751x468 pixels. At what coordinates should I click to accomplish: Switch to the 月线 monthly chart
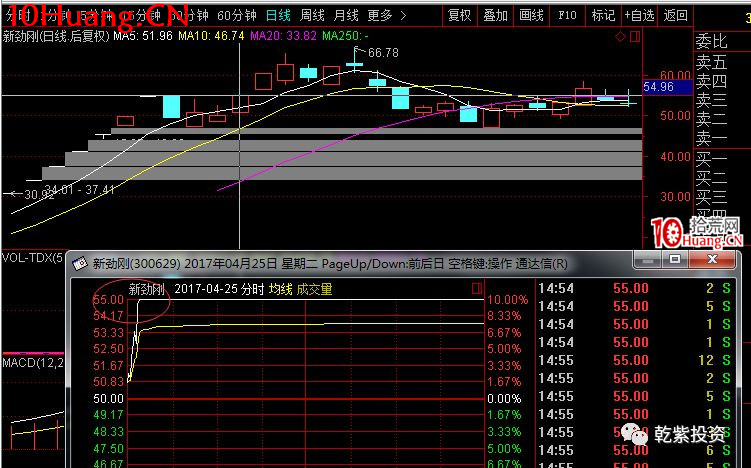[x=346, y=16]
